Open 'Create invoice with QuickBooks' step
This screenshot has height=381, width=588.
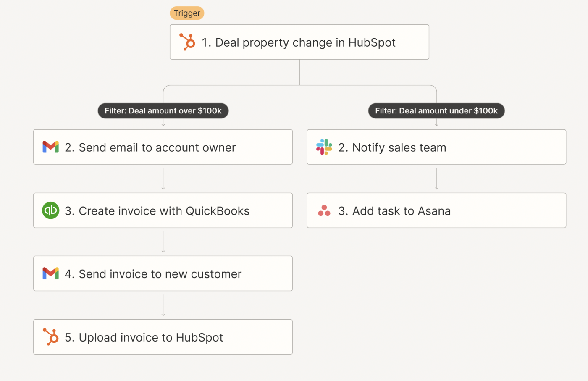coord(164,211)
